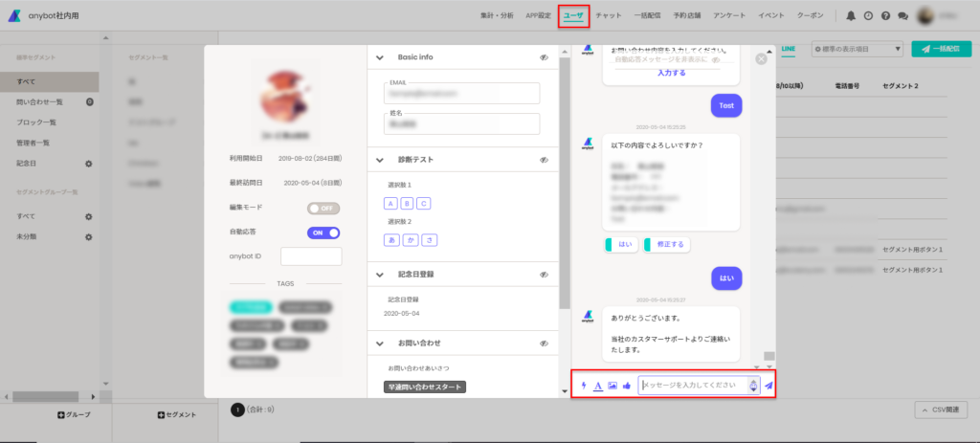Click the 一括配信 green button
This screenshot has height=443, width=980.
pos(941,49)
